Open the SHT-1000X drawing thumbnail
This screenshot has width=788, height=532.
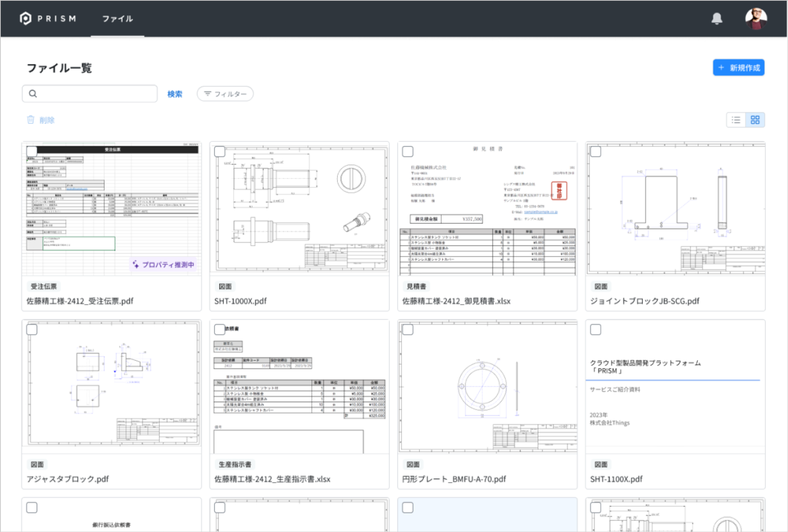299,209
